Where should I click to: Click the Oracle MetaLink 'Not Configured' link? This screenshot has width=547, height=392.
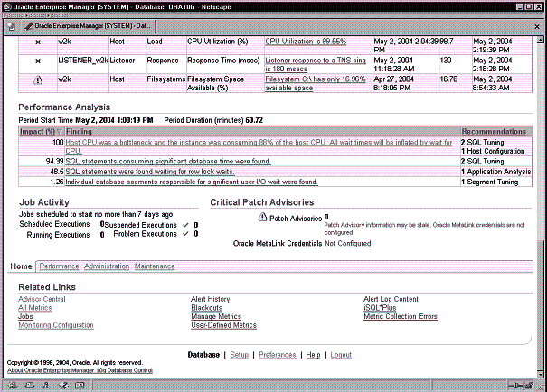[x=347, y=244]
